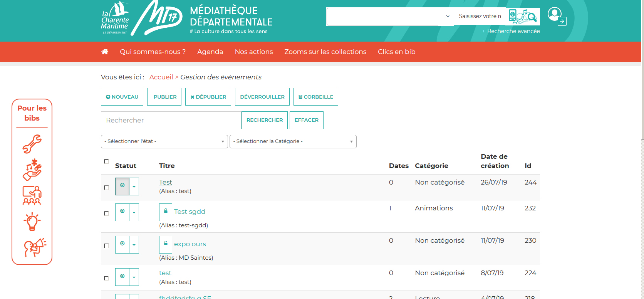The width and height of the screenshot is (644, 299).
Task: Check the select-all checkbox in table header
Action: tap(106, 161)
